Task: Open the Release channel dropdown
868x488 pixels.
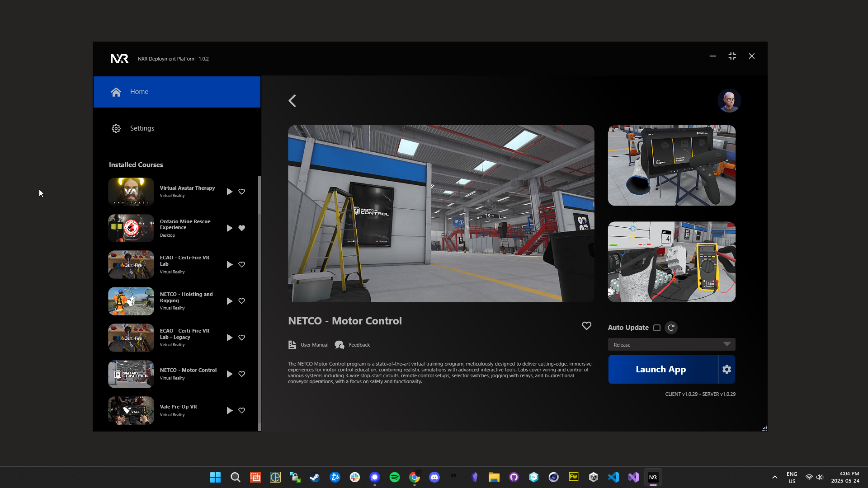Action: [671, 344]
